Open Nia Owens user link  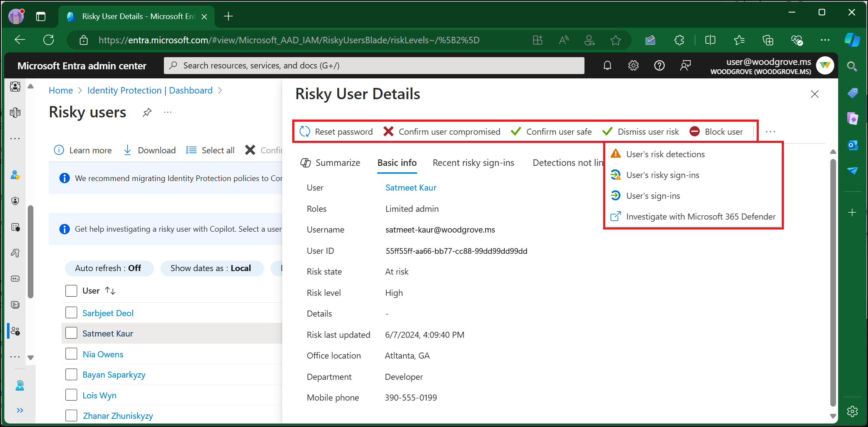click(x=103, y=354)
